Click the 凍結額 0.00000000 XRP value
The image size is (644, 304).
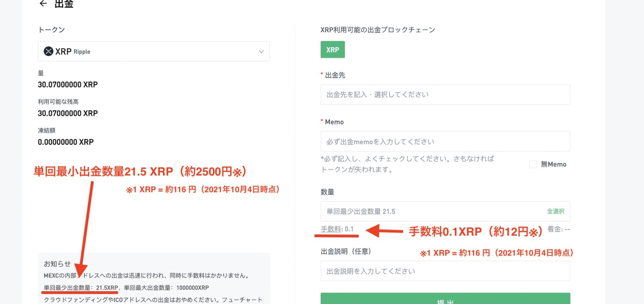66,142
